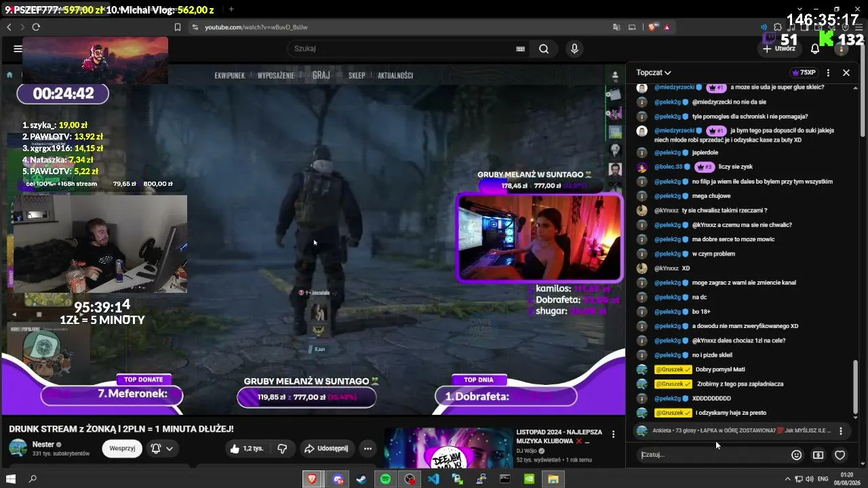This screenshot has width=868, height=488.
Task: Open more actions ellipsis under video
Action: tap(368, 448)
